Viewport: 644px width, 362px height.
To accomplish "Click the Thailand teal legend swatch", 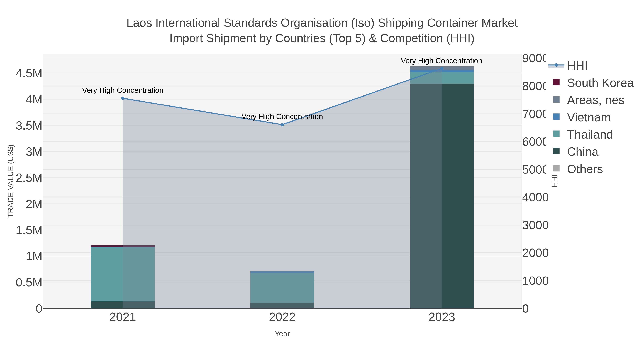I will click(x=556, y=134).
